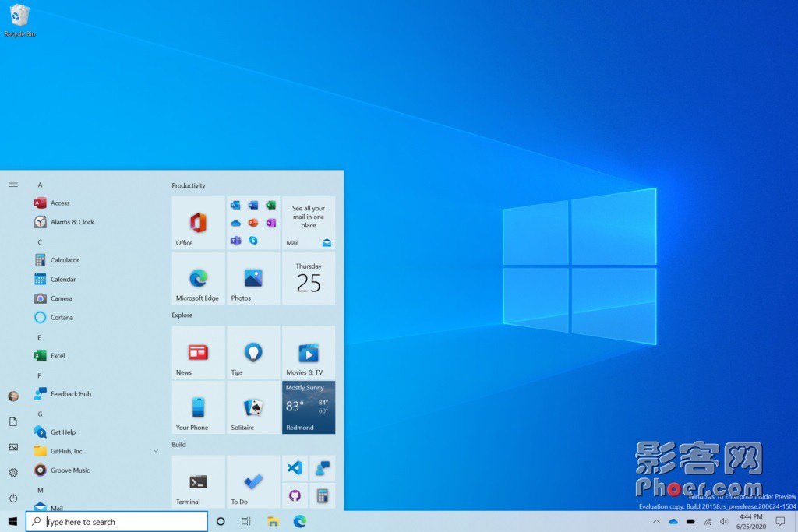Show hidden system tray icons
The width and height of the screenshot is (798, 532).
coord(656,521)
